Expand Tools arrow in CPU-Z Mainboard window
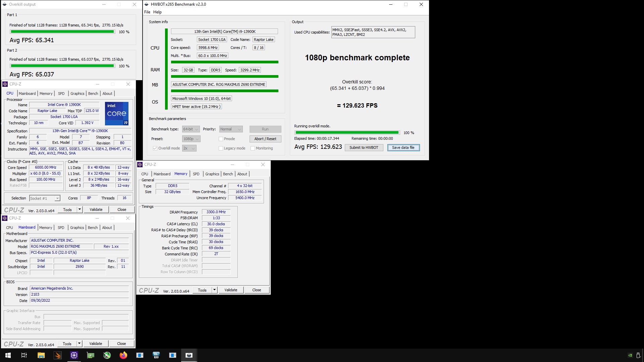 click(79, 344)
